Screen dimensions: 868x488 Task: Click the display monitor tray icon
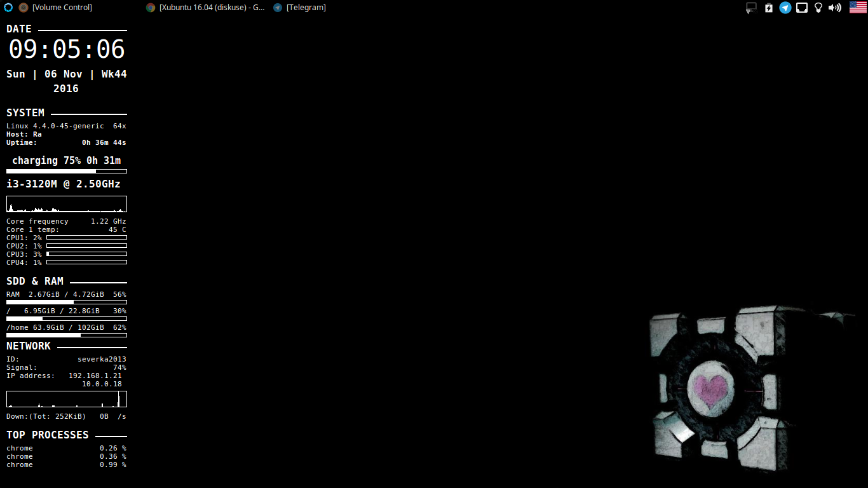(x=751, y=8)
